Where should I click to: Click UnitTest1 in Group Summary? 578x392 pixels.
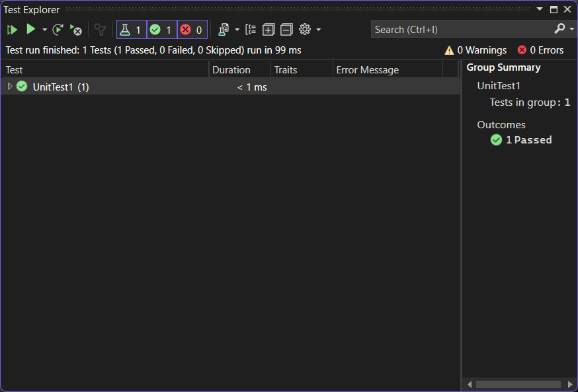pyautogui.click(x=499, y=86)
